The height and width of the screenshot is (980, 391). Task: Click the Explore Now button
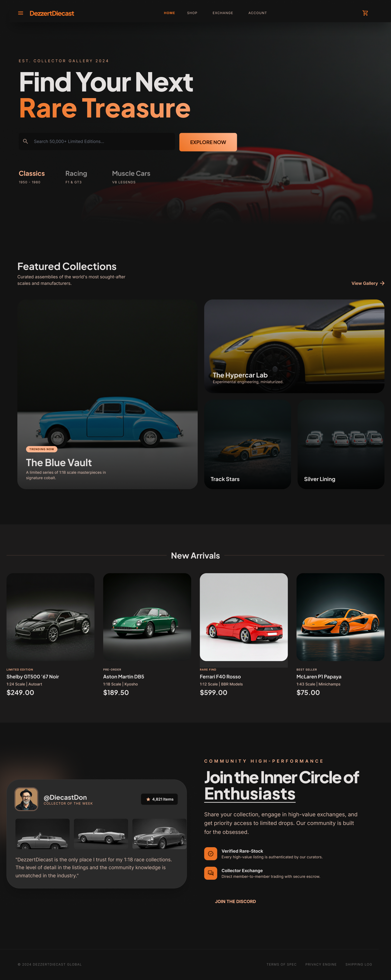pos(208,142)
